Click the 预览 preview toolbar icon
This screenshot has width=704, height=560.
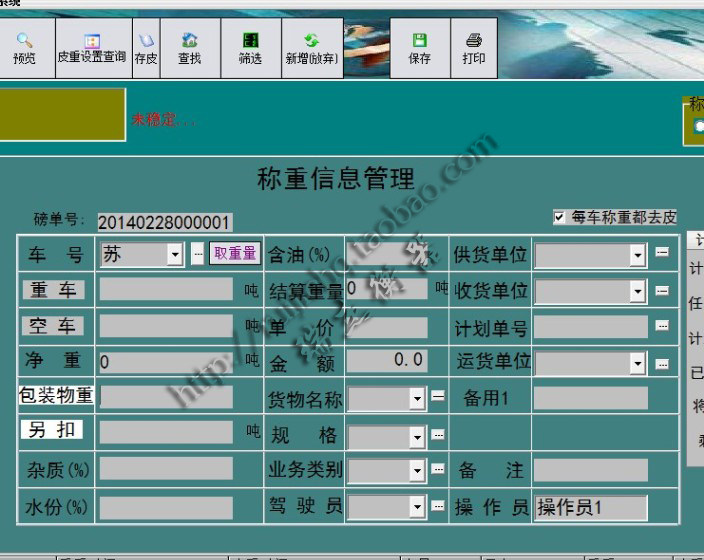coord(25,48)
